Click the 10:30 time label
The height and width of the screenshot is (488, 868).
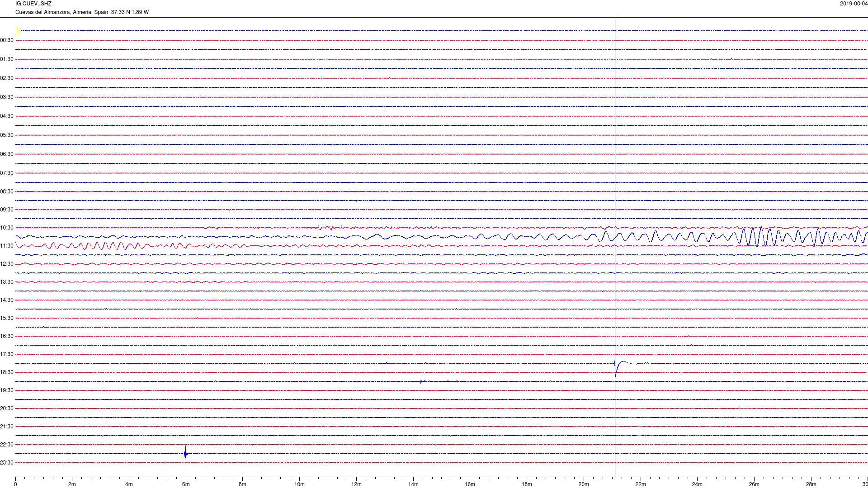(x=7, y=228)
